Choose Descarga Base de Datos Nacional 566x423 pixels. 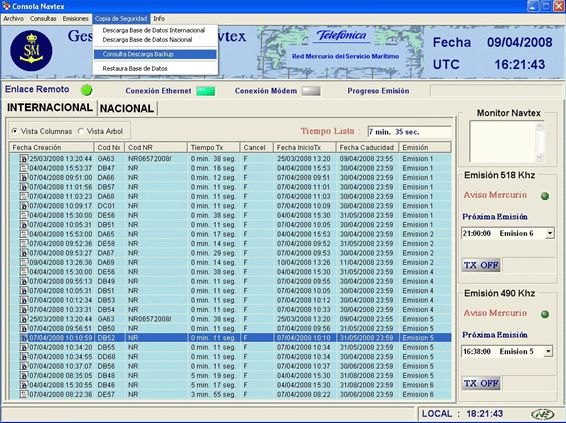147,40
